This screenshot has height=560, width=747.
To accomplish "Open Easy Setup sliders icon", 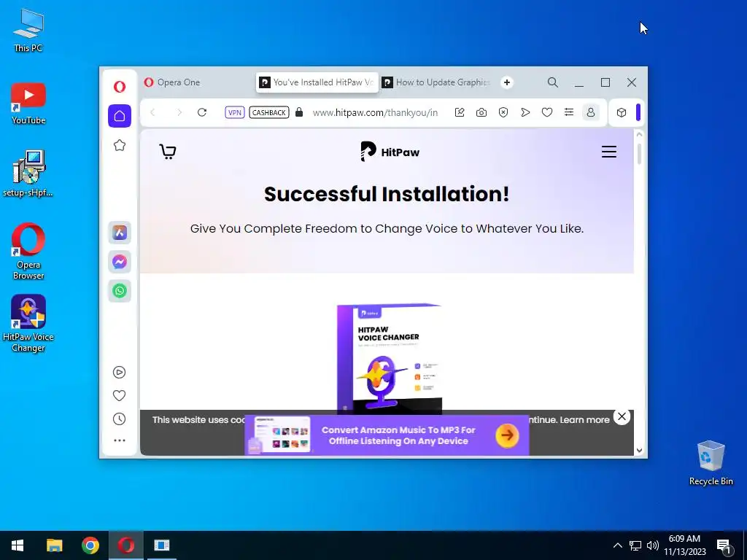I will [569, 112].
